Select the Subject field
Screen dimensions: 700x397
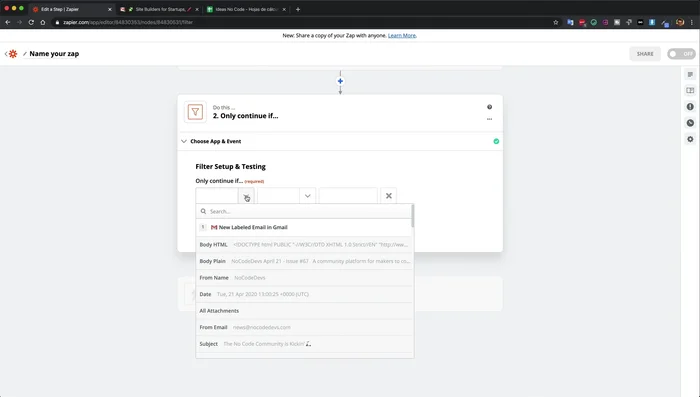point(304,344)
